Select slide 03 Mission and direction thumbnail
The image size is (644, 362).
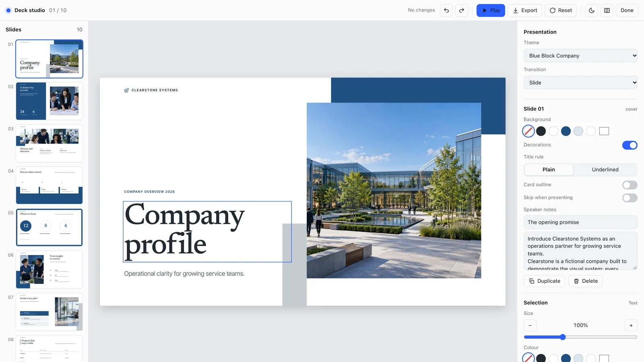click(x=50, y=143)
